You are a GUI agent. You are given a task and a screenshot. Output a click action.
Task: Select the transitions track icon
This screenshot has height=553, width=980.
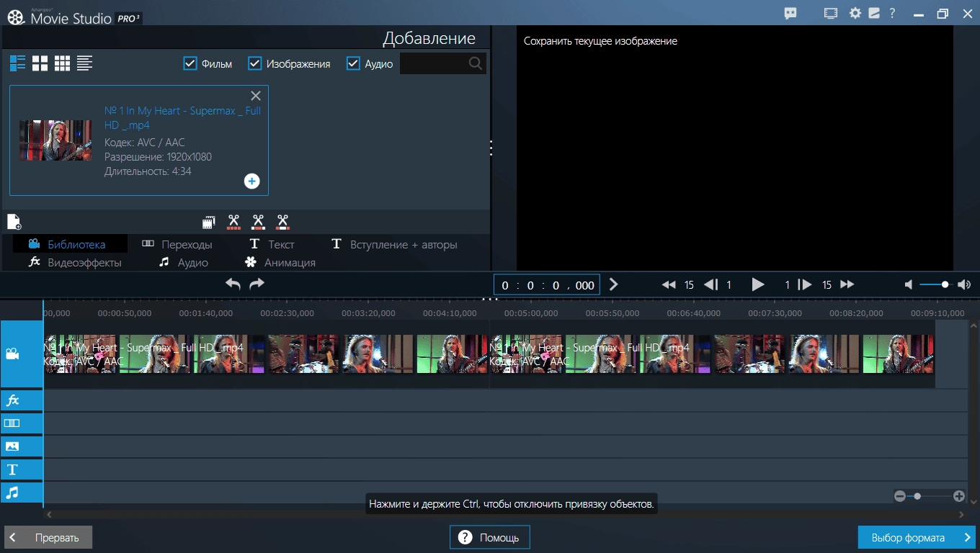pyautogui.click(x=12, y=423)
